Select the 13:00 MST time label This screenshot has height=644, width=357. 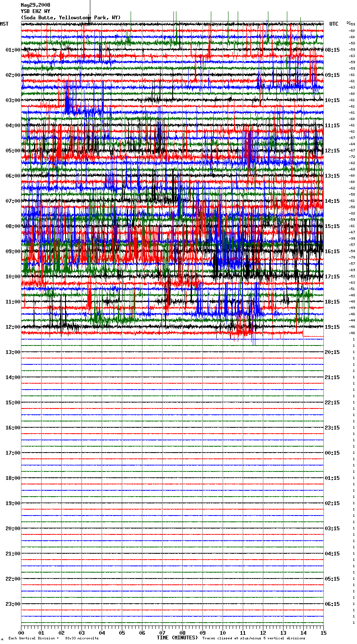[13, 352]
